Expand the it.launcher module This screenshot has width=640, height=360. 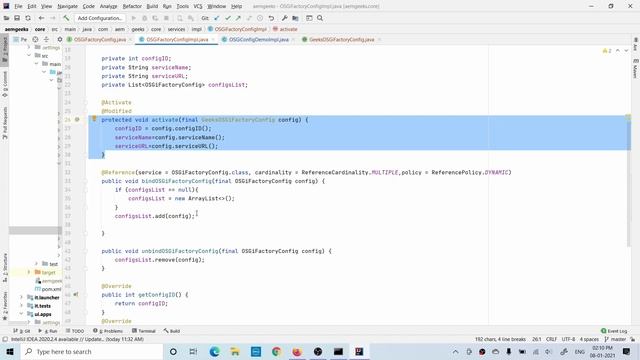tap(22, 297)
